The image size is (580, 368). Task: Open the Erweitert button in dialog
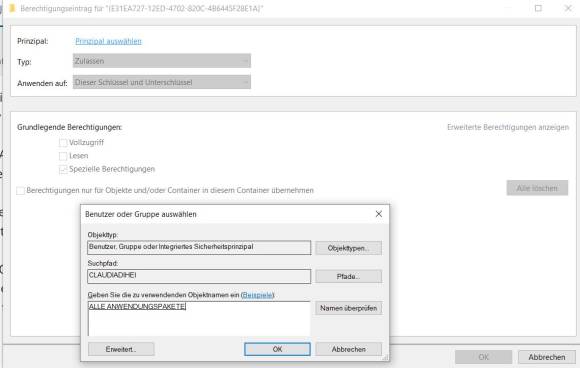(121, 349)
